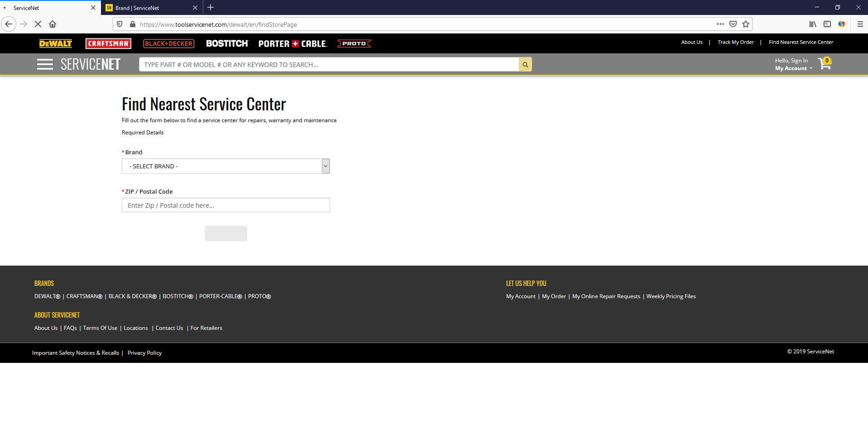This screenshot has width=868, height=438.
Task: Click the Find Nearest Service Center menu item
Action: coord(801,42)
